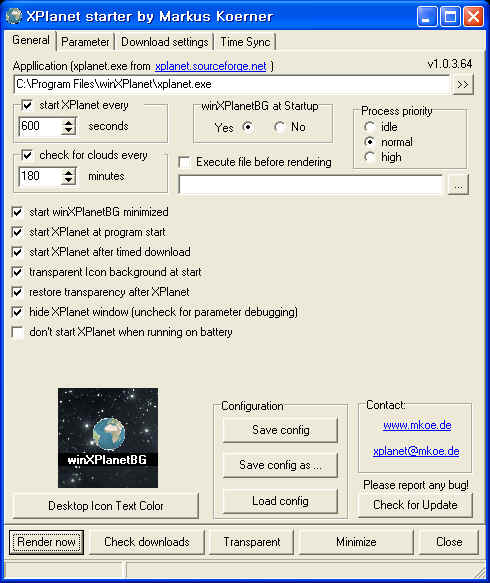Select Yes for winXPlanetBG at Startup

pos(248,127)
